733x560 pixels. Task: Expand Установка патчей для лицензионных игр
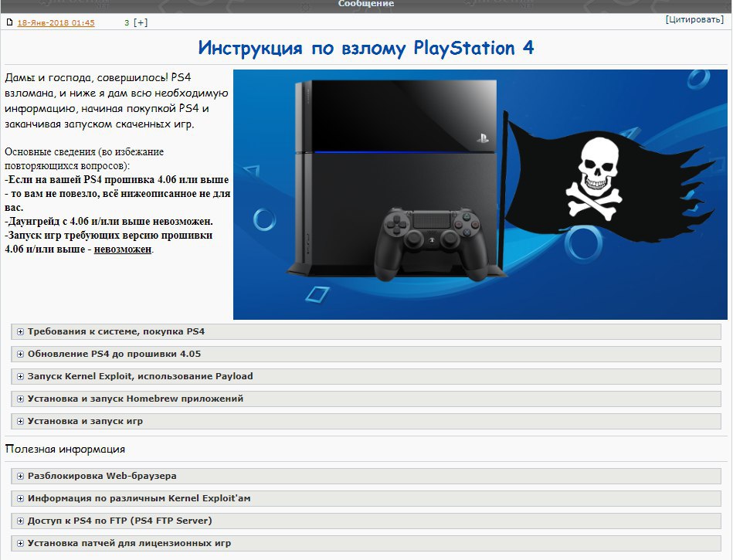click(366, 543)
